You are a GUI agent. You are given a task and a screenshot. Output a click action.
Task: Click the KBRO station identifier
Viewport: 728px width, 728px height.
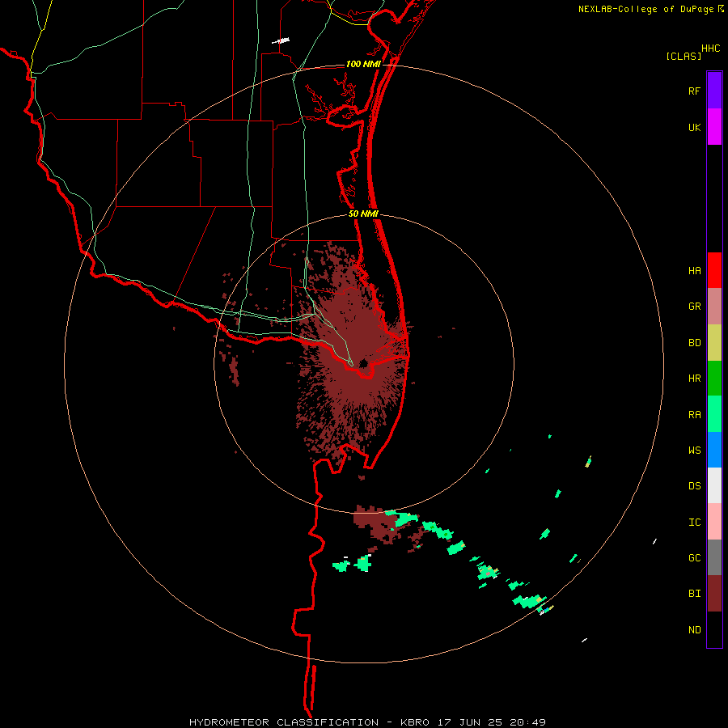[415, 722]
